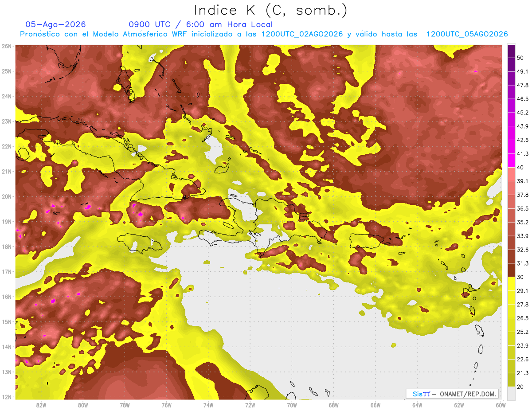Click the 'SisTT - ONAMET/REP.DOM.' credit box
Screen dimensions: 532x411
[x=453, y=394]
